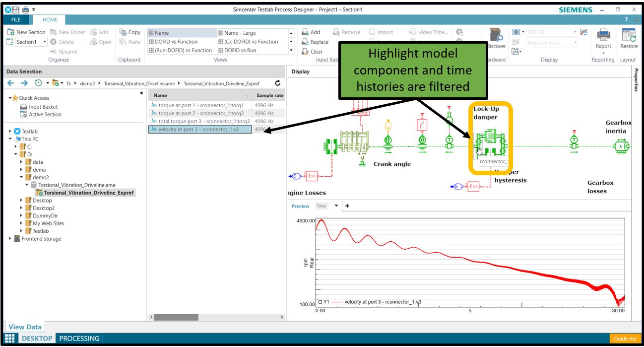Select velocity at port 3 - rconnector_1:v3 row
The width and height of the screenshot is (644, 347).
[x=216, y=130]
